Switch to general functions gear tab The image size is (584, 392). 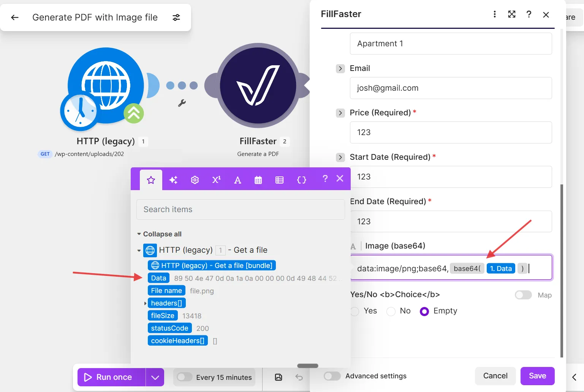195,180
